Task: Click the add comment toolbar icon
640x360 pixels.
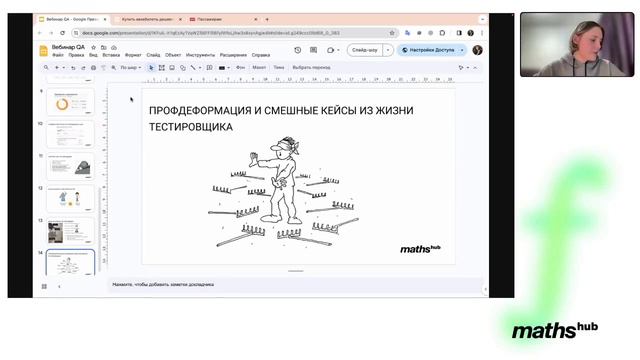Action: click(210, 68)
